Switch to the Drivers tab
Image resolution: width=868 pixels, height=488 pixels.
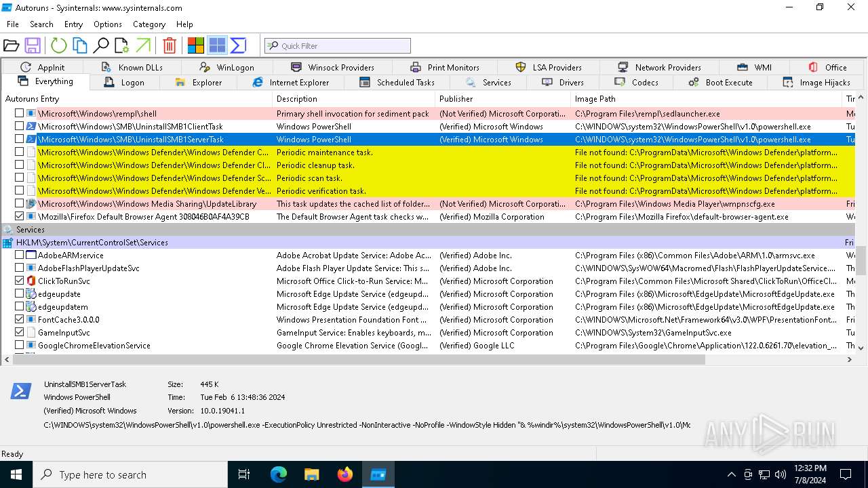563,83
